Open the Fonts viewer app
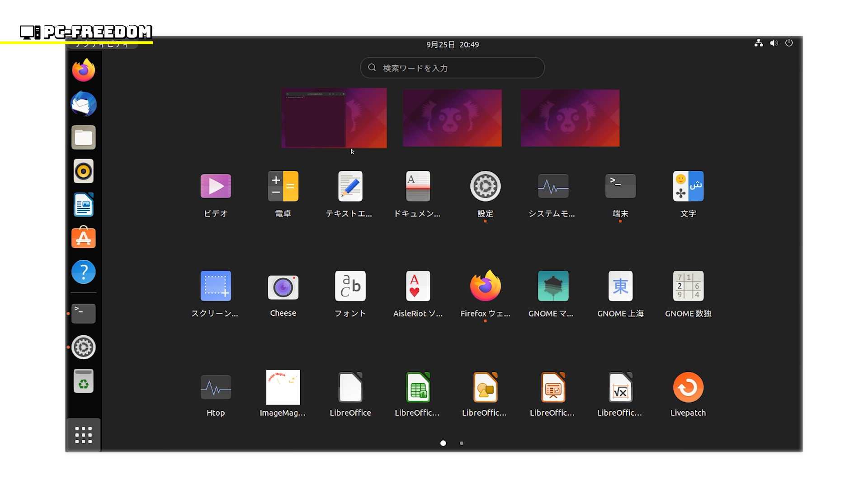Screen dimensions: 868x488 click(350, 286)
